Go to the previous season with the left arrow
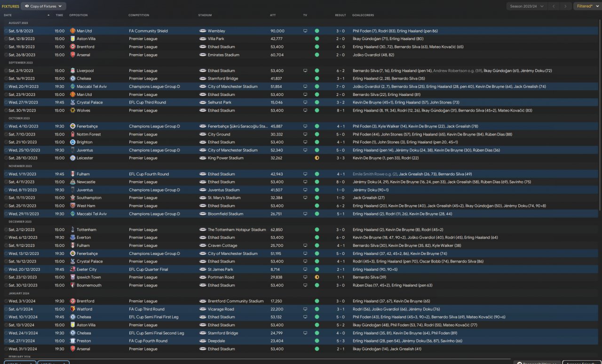Image resolution: width=602 pixels, height=364 pixels. pyautogui.click(x=554, y=6)
